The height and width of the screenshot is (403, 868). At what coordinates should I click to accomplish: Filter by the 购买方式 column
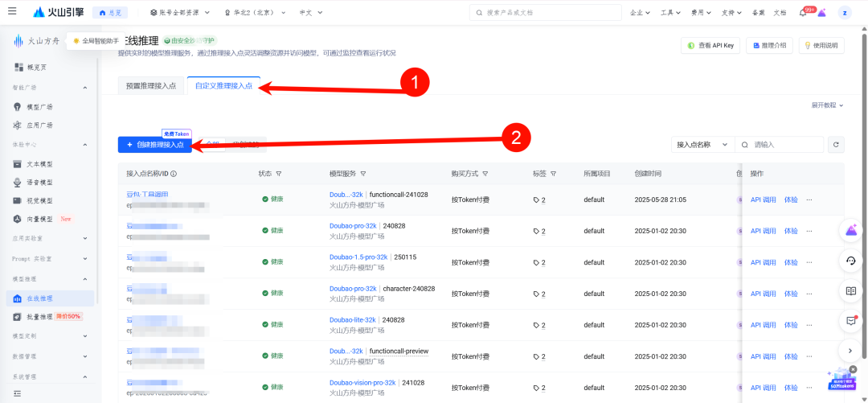pyautogui.click(x=485, y=174)
